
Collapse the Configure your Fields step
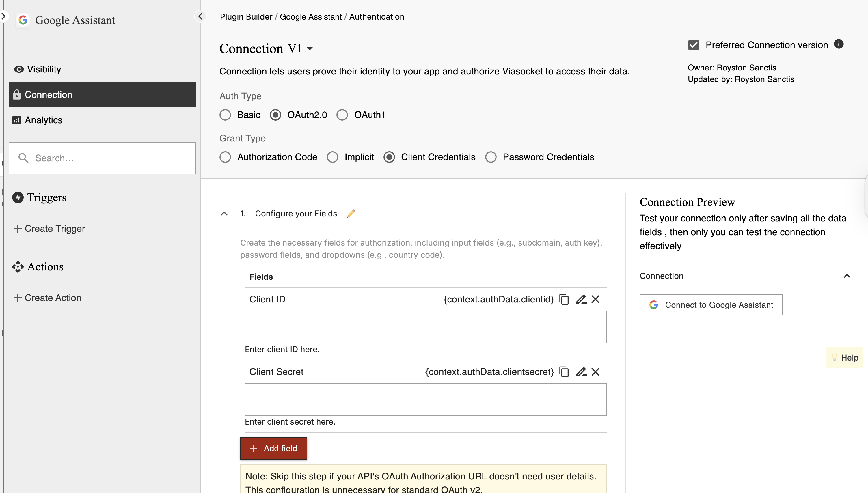(224, 214)
